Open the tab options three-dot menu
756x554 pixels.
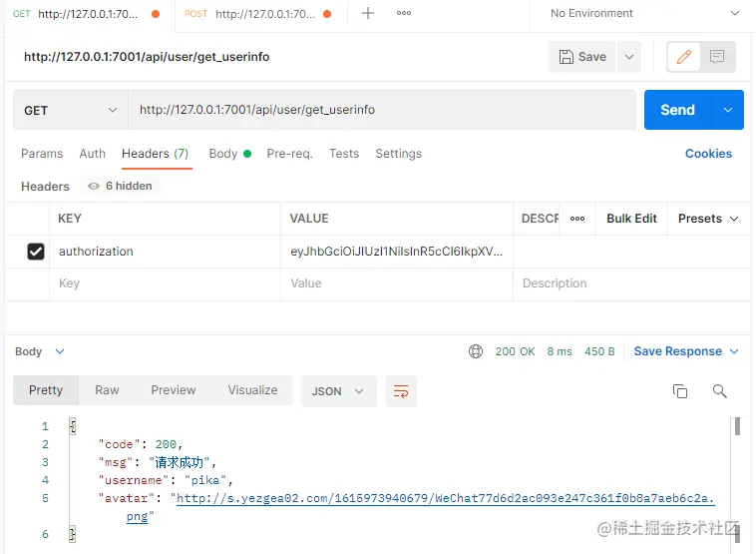pos(404,13)
